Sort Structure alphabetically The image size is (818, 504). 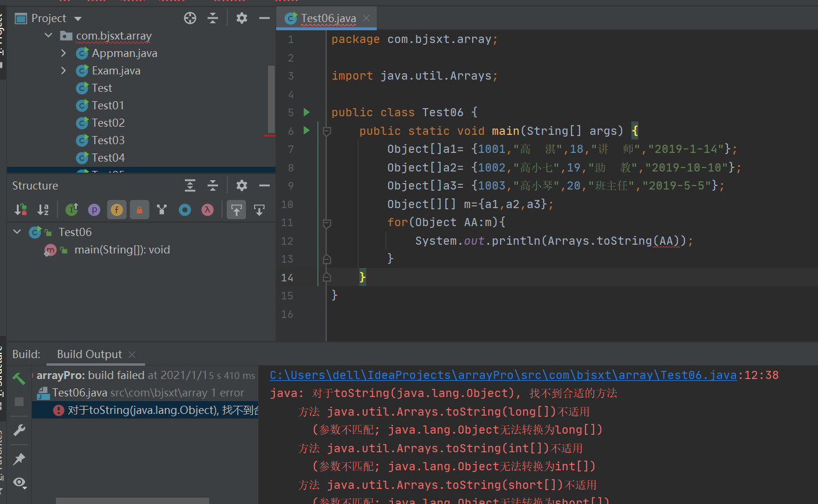pos(43,210)
